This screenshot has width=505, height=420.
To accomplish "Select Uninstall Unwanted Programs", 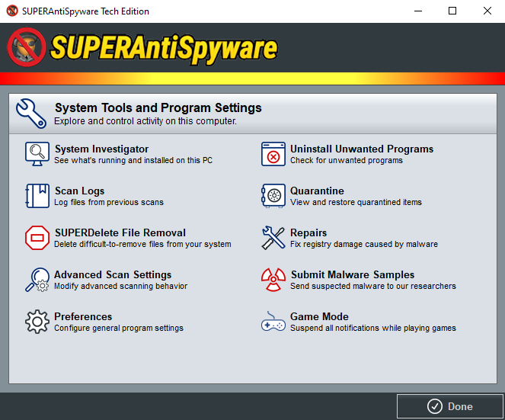I will click(362, 149).
